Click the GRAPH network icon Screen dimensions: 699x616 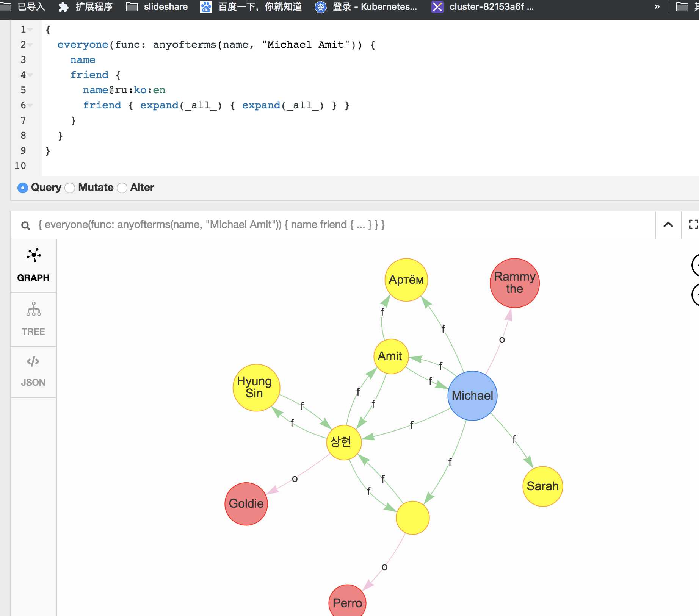33,255
